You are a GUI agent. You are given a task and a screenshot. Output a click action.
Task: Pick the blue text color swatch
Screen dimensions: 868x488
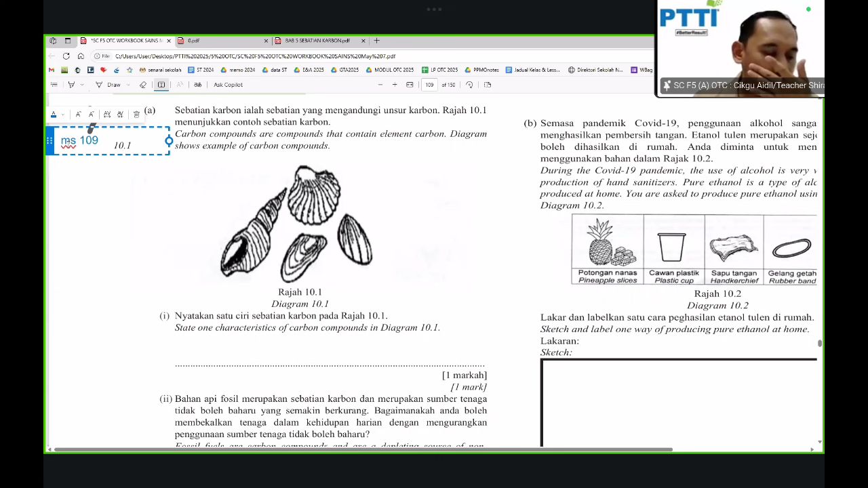pyautogui.click(x=54, y=115)
